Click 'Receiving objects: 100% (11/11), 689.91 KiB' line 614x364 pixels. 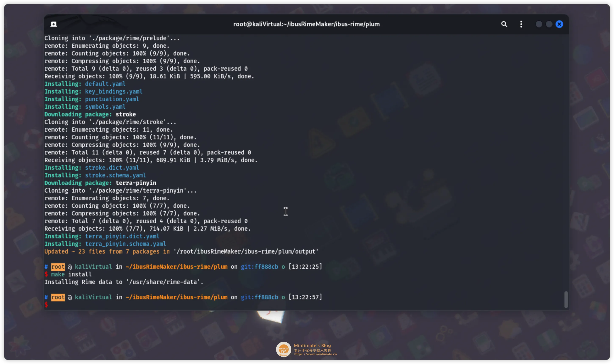click(151, 160)
